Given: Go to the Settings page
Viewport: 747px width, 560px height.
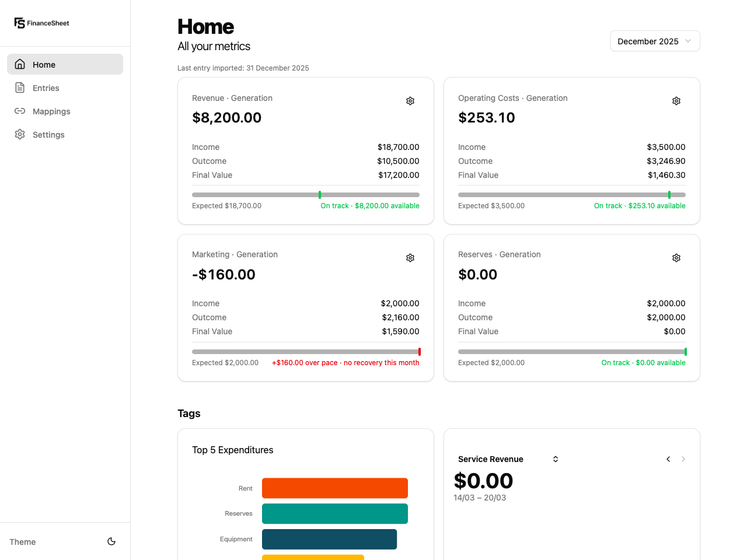Looking at the screenshot, I should click(48, 134).
